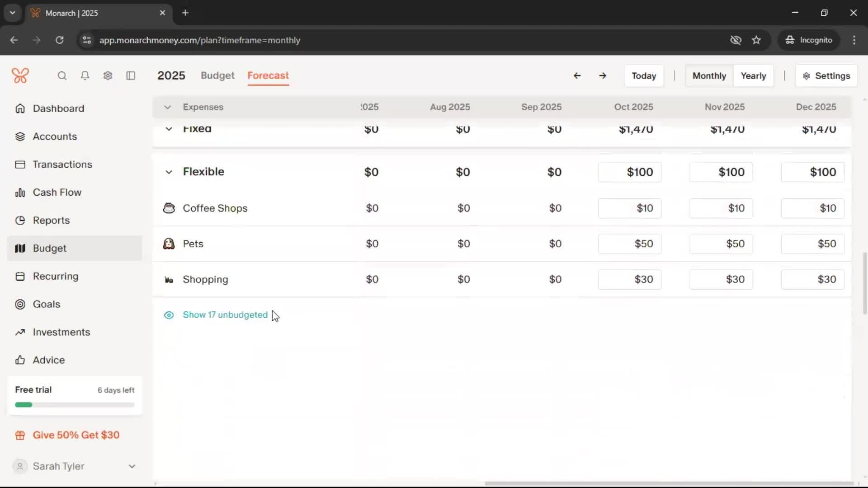The width and height of the screenshot is (868, 488).
Task: Open Cash Flow in sidebar
Action: click(x=57, y=192)
